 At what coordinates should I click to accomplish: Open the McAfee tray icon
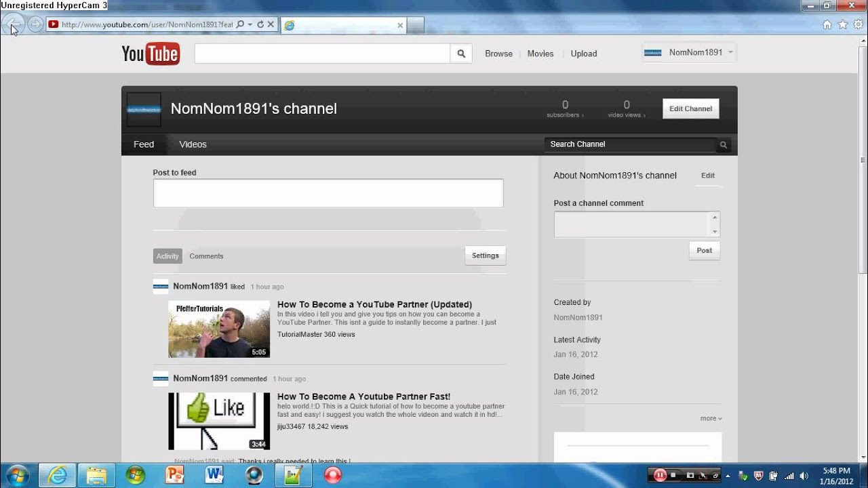(759, 476)
